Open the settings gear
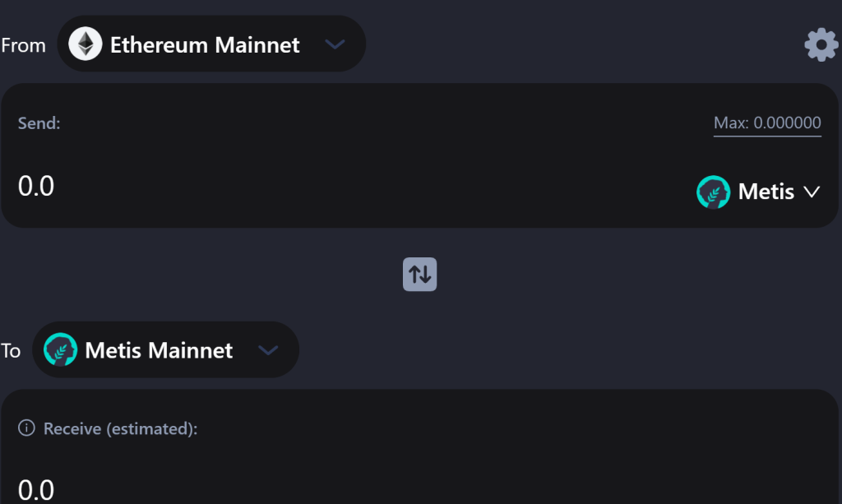This screenshot has height=504, width=842. pyautogui.click(x=821, y=44)
